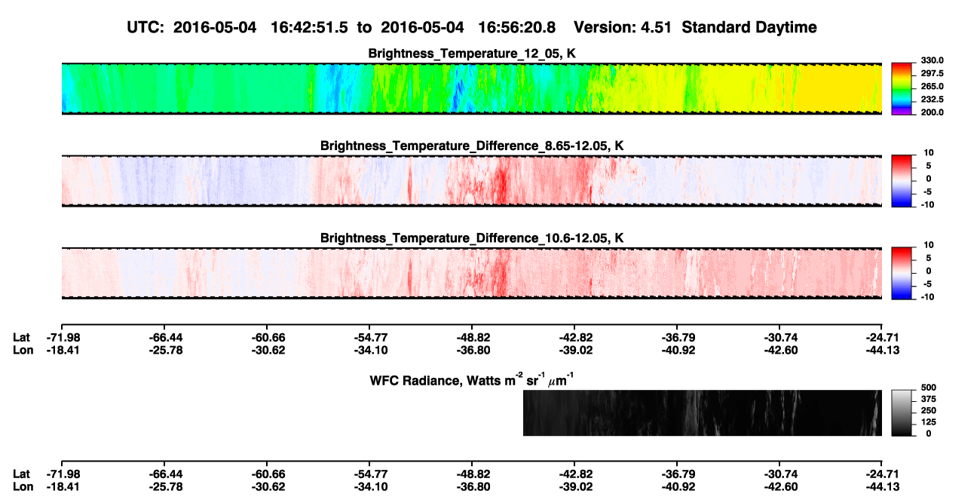Click the Brightness_Temperature_Difference_10.6-12.05, K title

click(472, 238)
